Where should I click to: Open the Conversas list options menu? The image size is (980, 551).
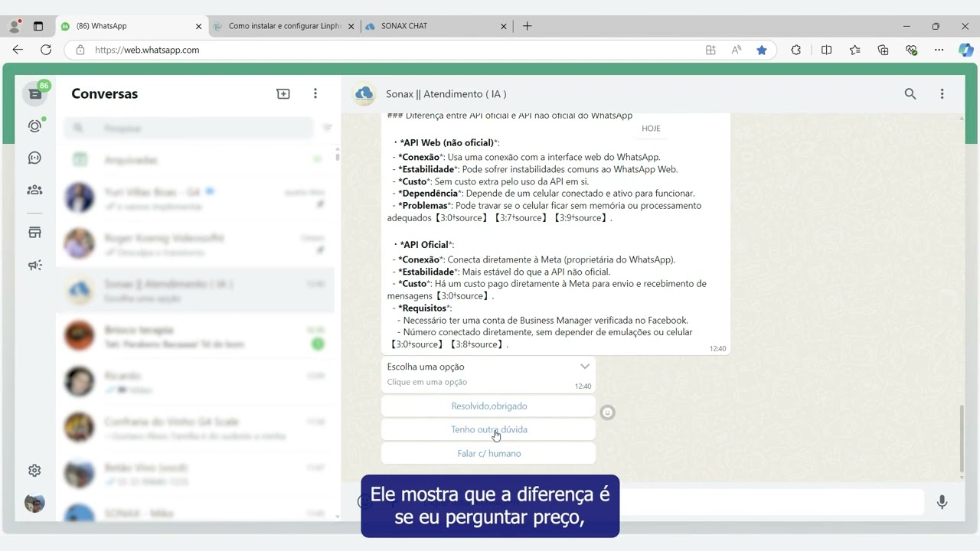315,93
